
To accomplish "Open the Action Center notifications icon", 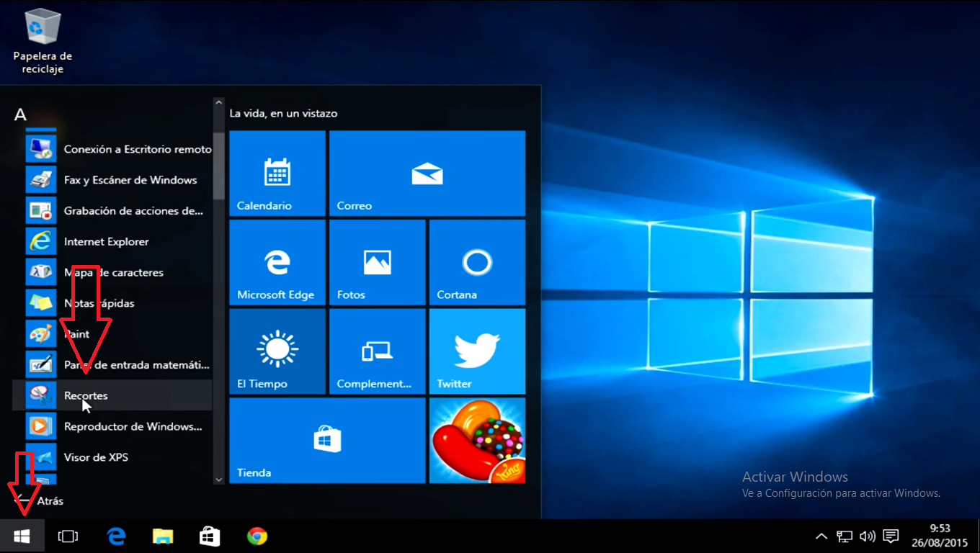I will tap(891, 536).
